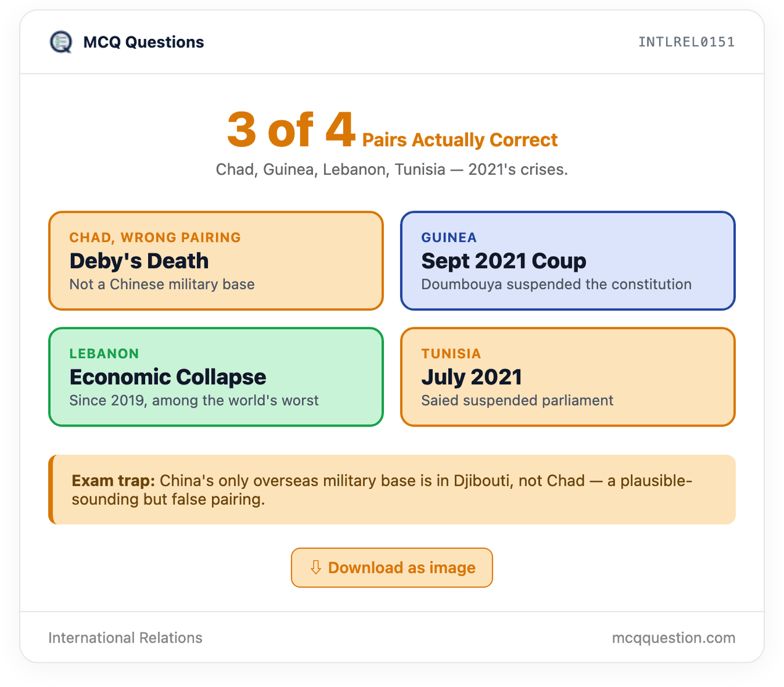This screenshot has height=687, width=784.
Task: Click the Chad Deby's Death card
Action: (x=216, y=260)
